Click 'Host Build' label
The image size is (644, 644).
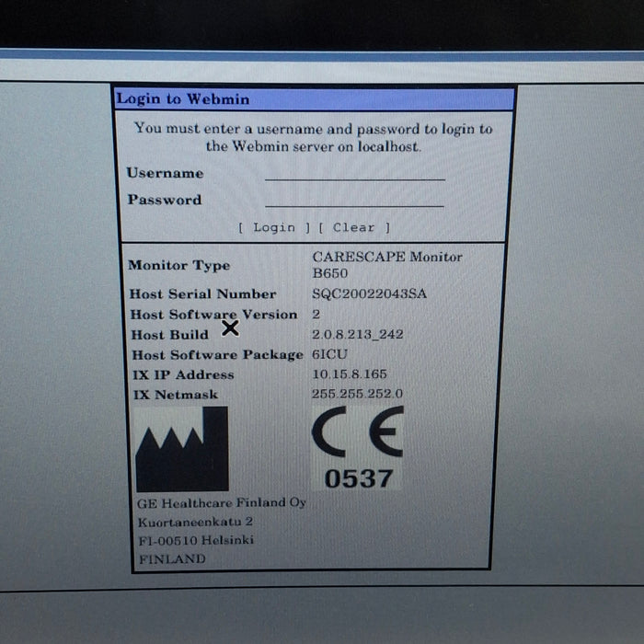click(x=169, y=335)
